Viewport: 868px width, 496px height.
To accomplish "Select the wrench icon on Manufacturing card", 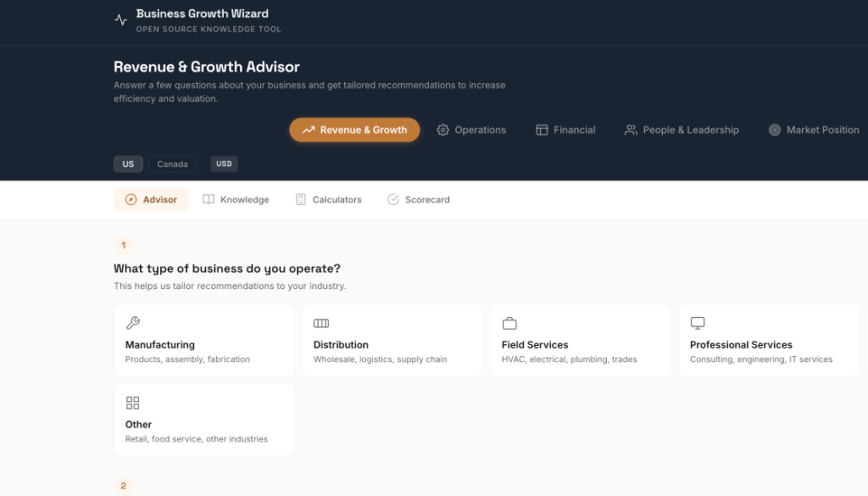I will [x=133, y=322].
